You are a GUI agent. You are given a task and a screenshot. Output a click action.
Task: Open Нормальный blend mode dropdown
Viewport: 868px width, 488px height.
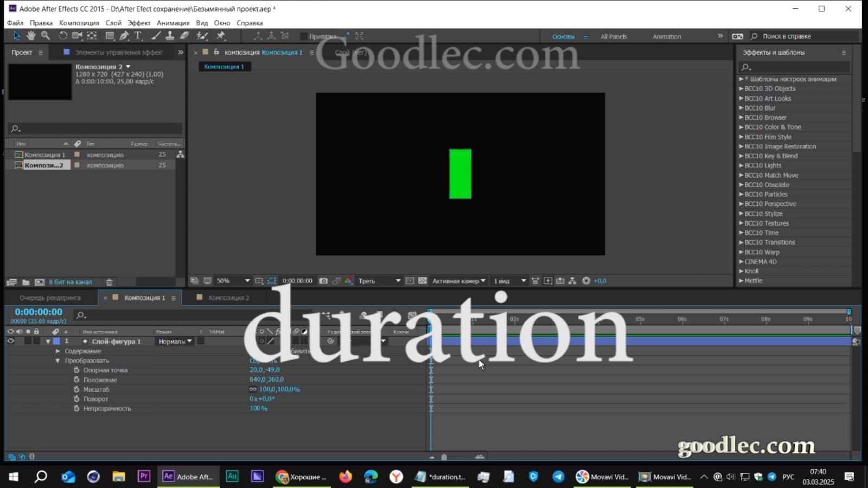[175, 341]
